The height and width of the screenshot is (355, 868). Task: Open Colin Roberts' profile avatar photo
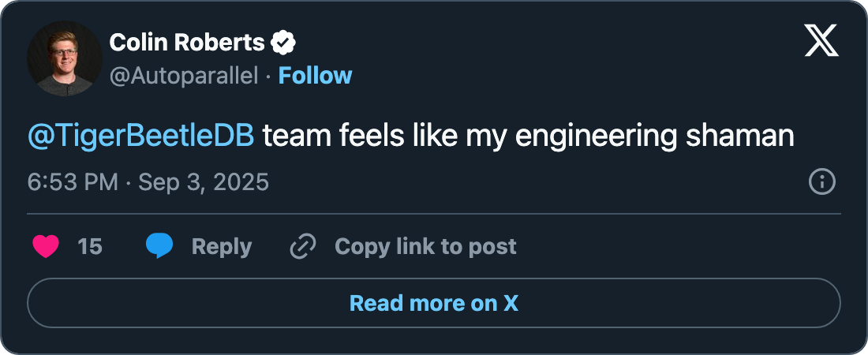tap(65, 59)
